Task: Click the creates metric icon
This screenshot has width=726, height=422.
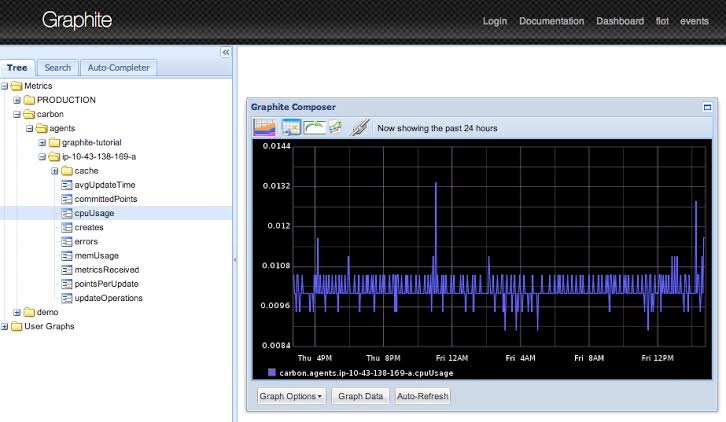Action: coord(67,227)
